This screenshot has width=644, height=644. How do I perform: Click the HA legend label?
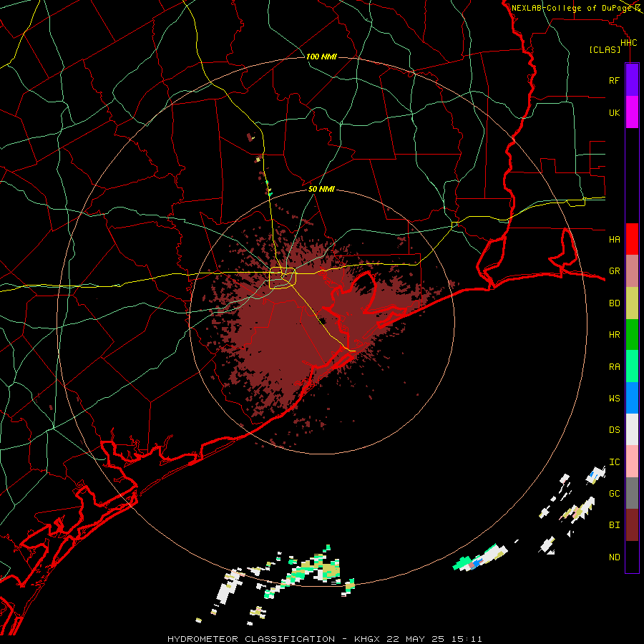[614, 240]
